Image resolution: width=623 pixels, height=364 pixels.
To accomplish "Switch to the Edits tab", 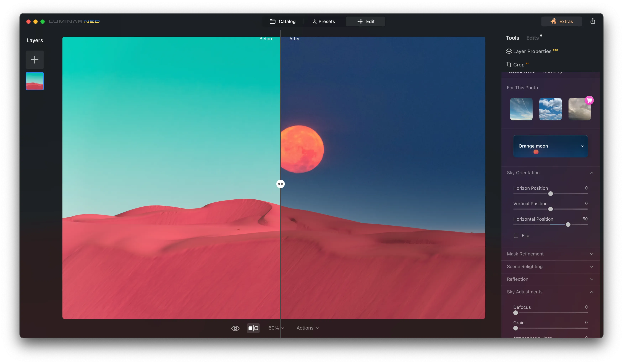I will (x=532, y=38).
